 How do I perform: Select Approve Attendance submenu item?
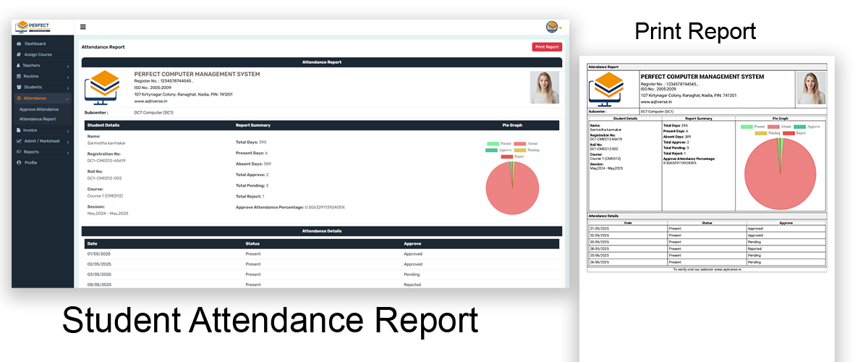(39, 109)
